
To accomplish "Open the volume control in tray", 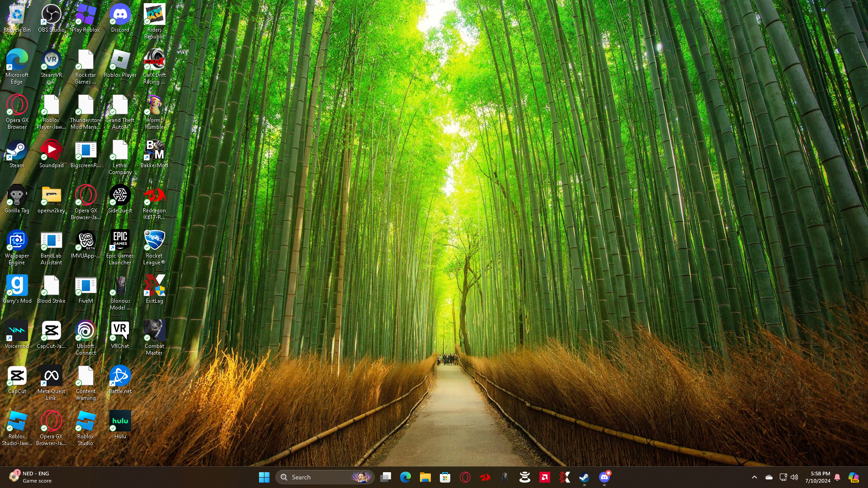I will (794, 477).
